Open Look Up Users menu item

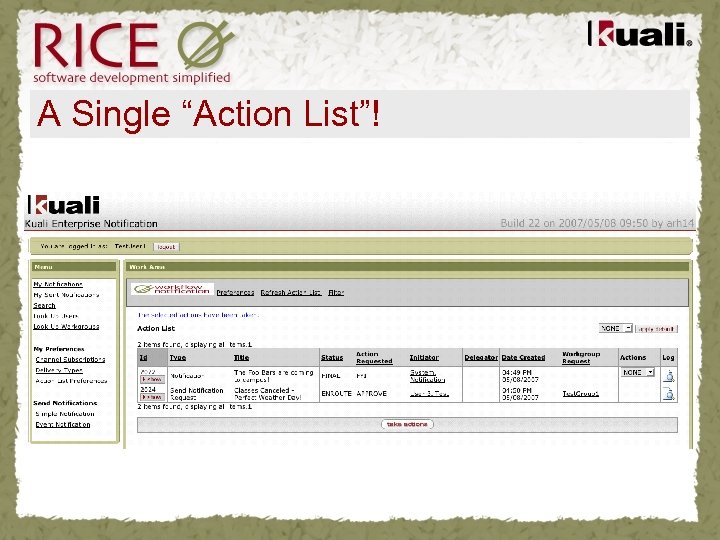coord(56,316)
